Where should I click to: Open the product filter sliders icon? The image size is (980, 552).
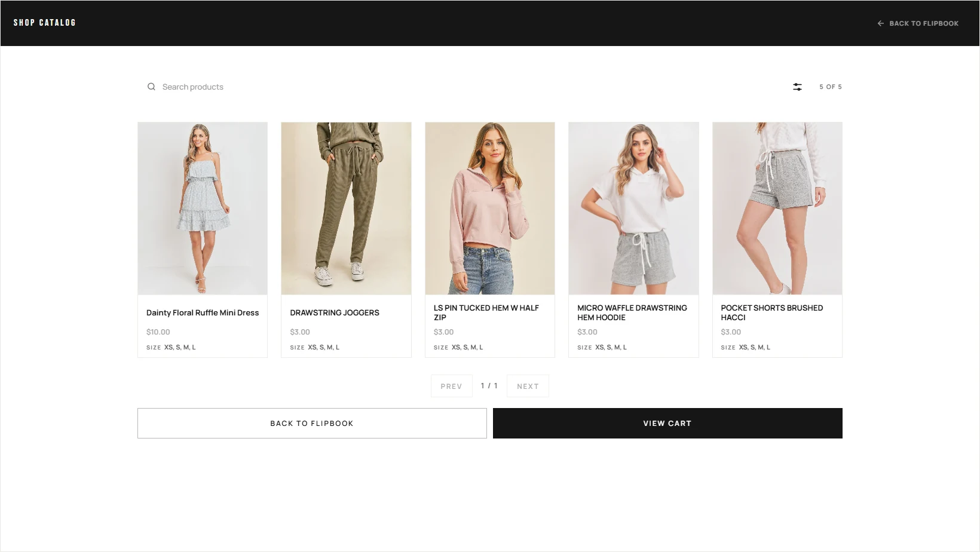(797, 87)
